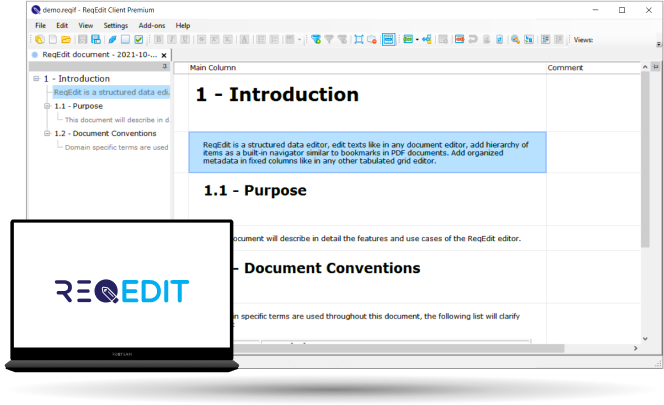Click the gray funnel clear-filter icon
The image size is (664, 405).
pos(342,39)
